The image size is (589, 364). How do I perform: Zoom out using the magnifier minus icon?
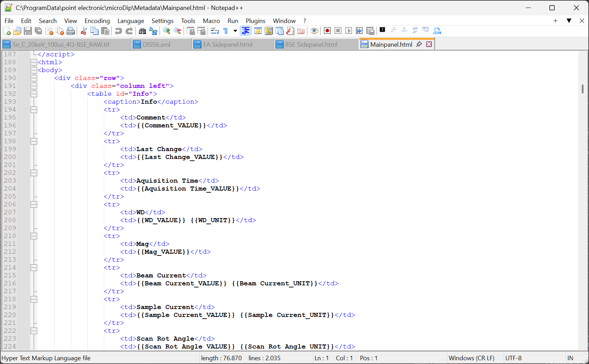(x=177, y=31)
